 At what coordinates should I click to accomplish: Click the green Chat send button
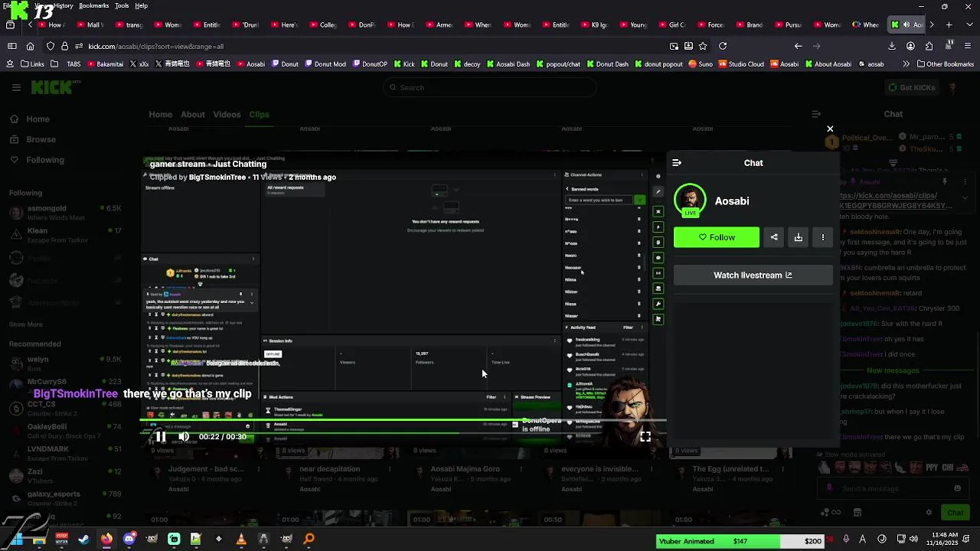tap(955, 513)
